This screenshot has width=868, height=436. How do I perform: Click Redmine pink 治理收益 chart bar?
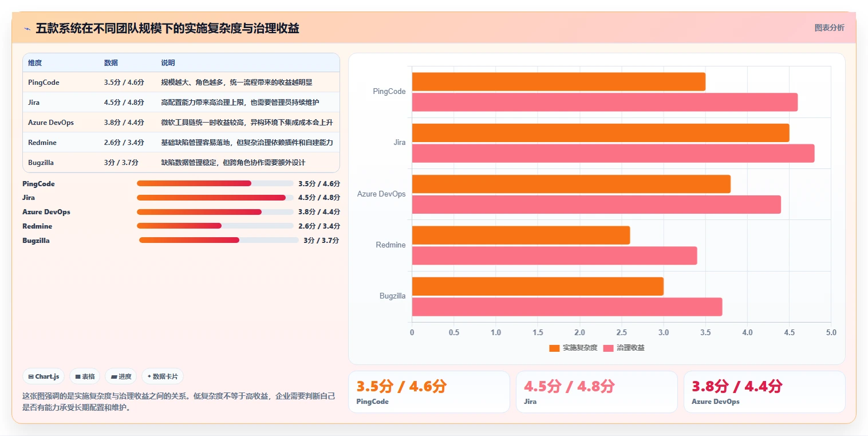pos(555,256)
